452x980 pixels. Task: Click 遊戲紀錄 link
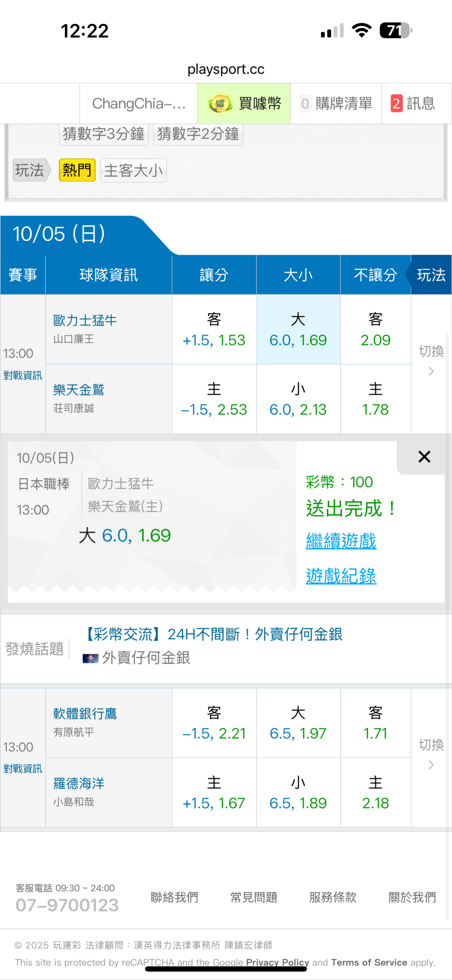(x=341, y=576)
